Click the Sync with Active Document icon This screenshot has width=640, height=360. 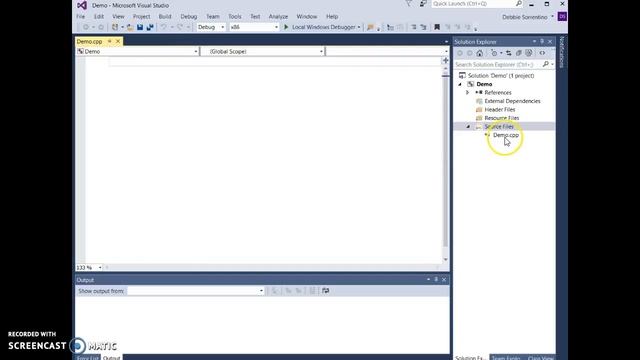point(509,53)
